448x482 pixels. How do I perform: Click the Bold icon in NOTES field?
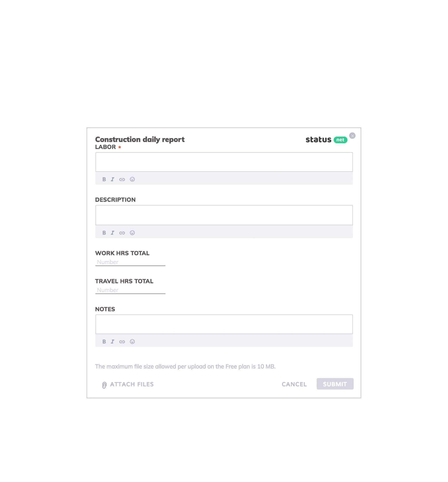[103, 341]
